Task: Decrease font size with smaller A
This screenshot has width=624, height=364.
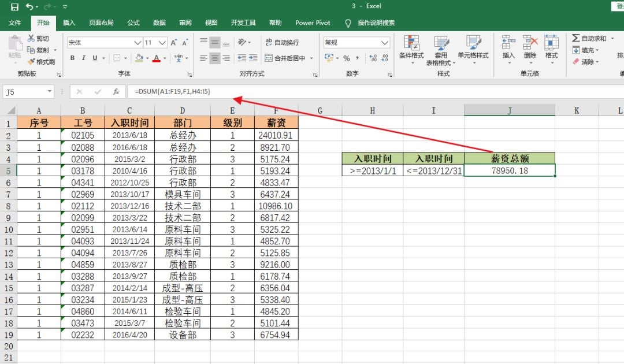Action: tap(185, 43)
